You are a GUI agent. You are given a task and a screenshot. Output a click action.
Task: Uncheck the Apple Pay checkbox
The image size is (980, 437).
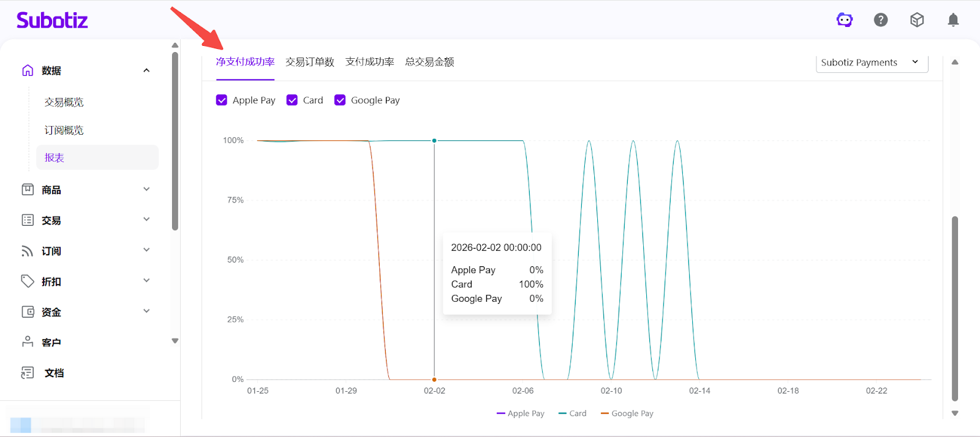tap(222, 100)
